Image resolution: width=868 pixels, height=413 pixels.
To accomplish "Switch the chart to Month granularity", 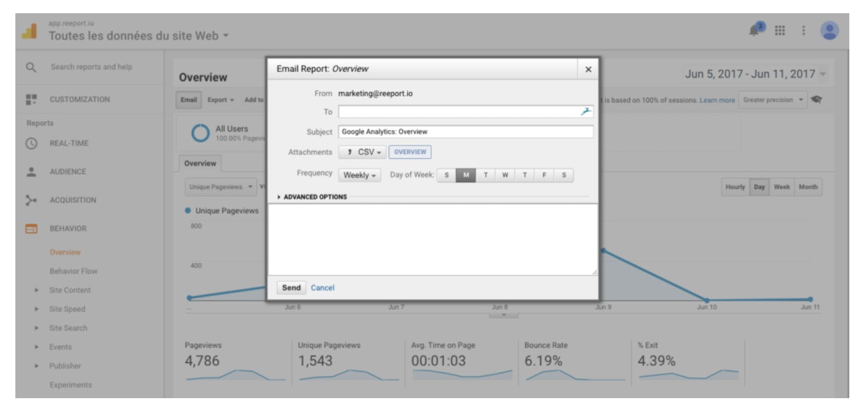I will 808,187.
